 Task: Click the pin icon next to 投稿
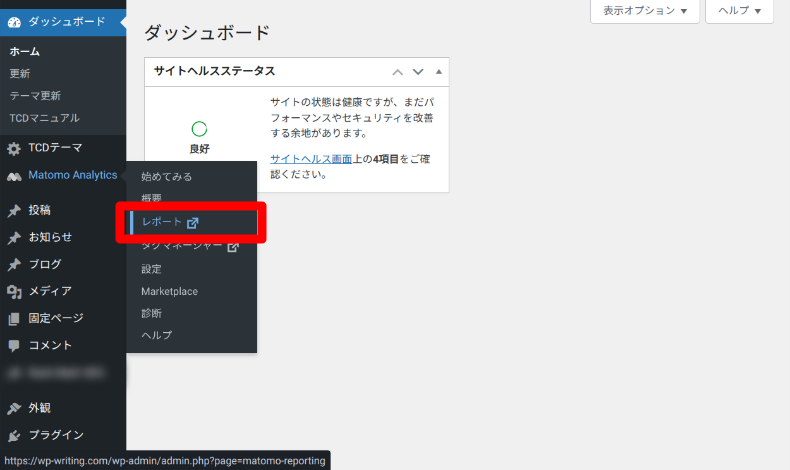[14, 211]
